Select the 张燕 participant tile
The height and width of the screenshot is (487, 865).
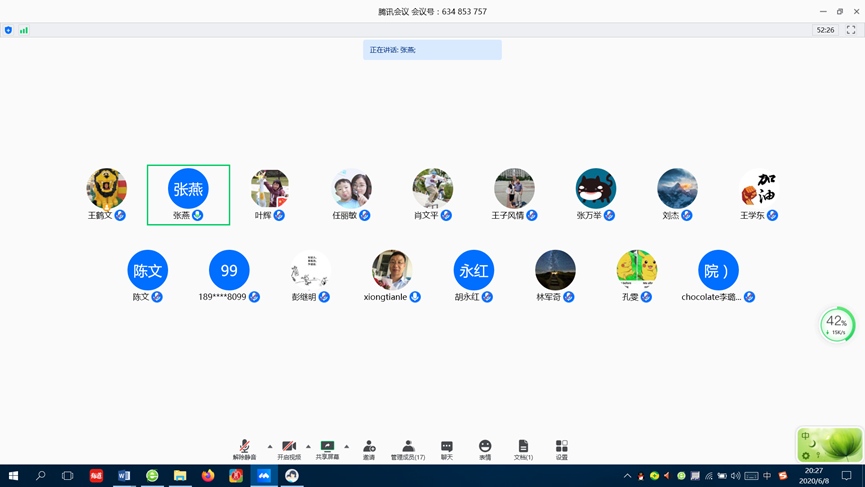(188, 194)
